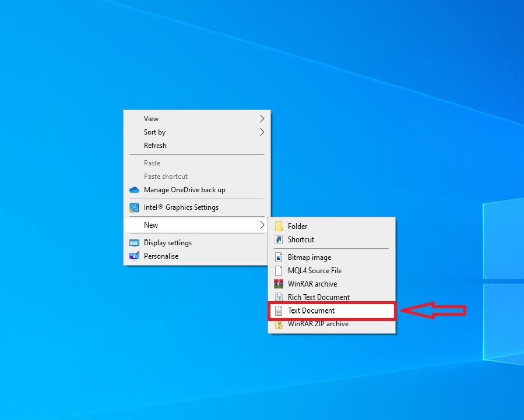Open Intel Graphics Settings entry
This screenshot has width=524, height=420.
pos(197,207)
